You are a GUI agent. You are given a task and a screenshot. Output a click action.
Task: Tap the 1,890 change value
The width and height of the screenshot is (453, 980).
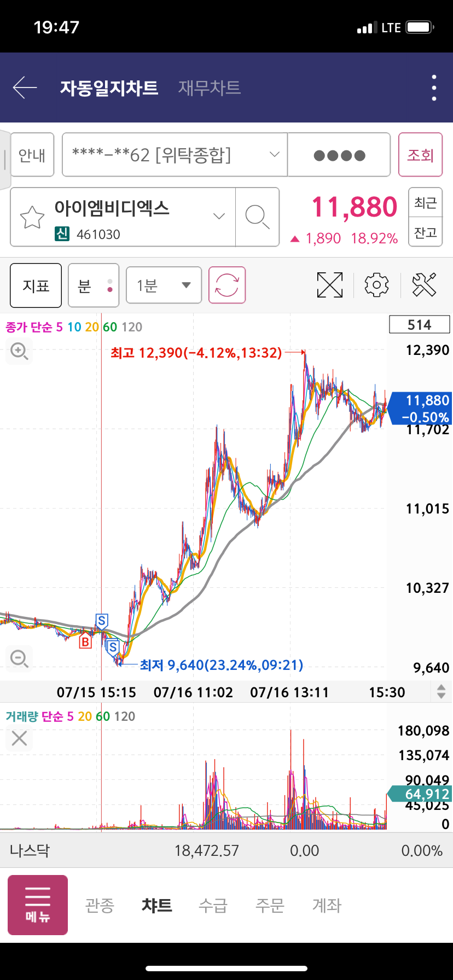tap(323, 238)
